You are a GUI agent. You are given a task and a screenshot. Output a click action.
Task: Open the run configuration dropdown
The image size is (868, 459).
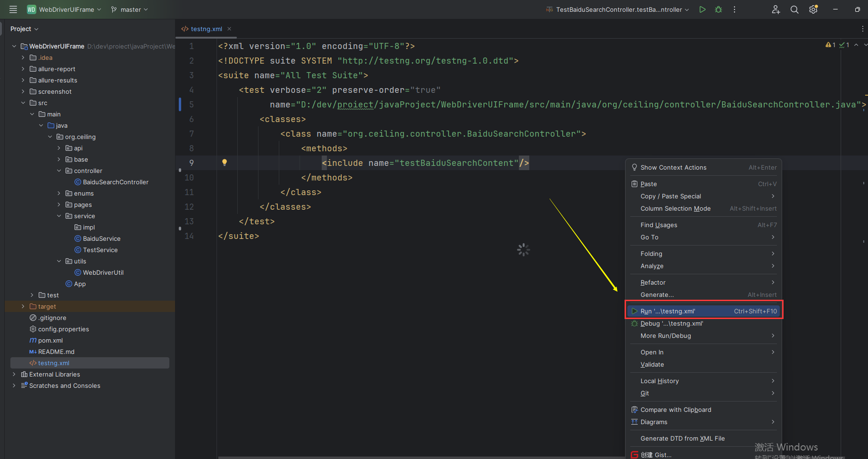point(618,9)
